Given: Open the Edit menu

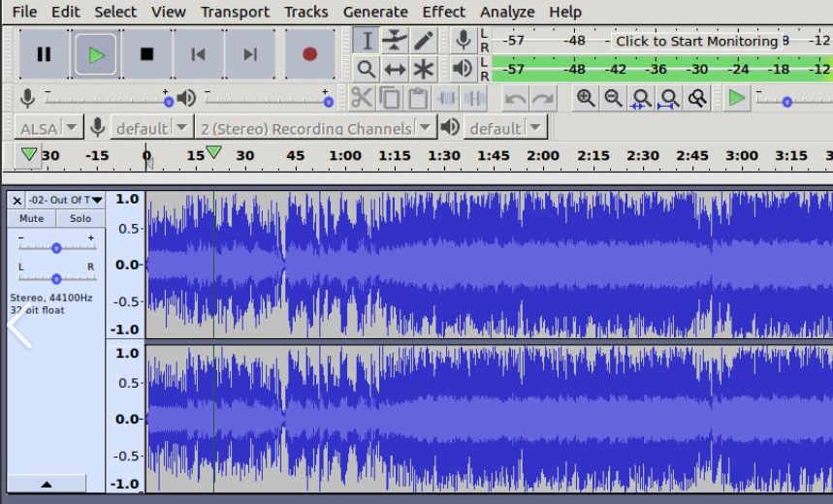Looking at the screenshot, I should 65,12.
